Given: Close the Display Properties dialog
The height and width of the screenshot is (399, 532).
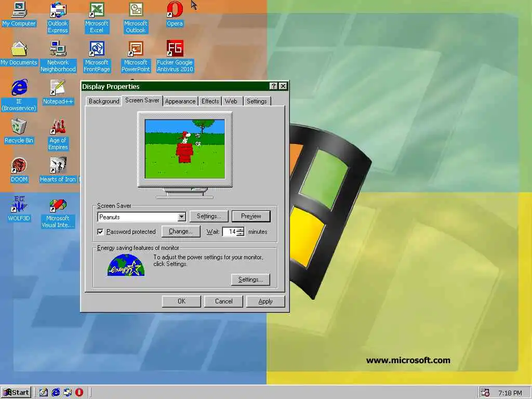Looking at the screenshot, I should [283, 86].
